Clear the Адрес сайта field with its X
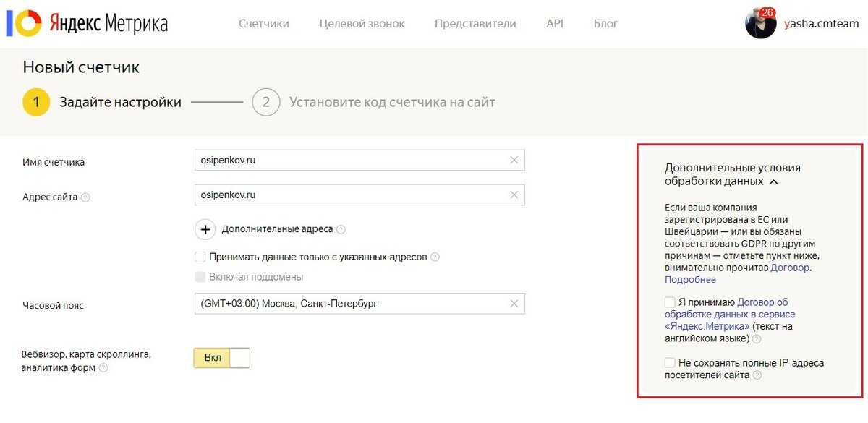This screenshot has height=423, width=868. click(x=514, y=195)
